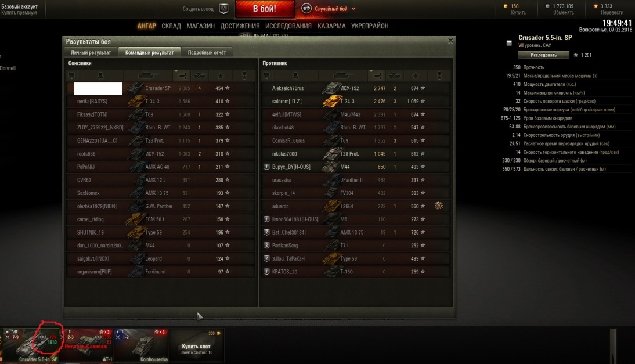635x364 pixels.
Task: Click the gold coins icon in header
Action: (506, 6)
